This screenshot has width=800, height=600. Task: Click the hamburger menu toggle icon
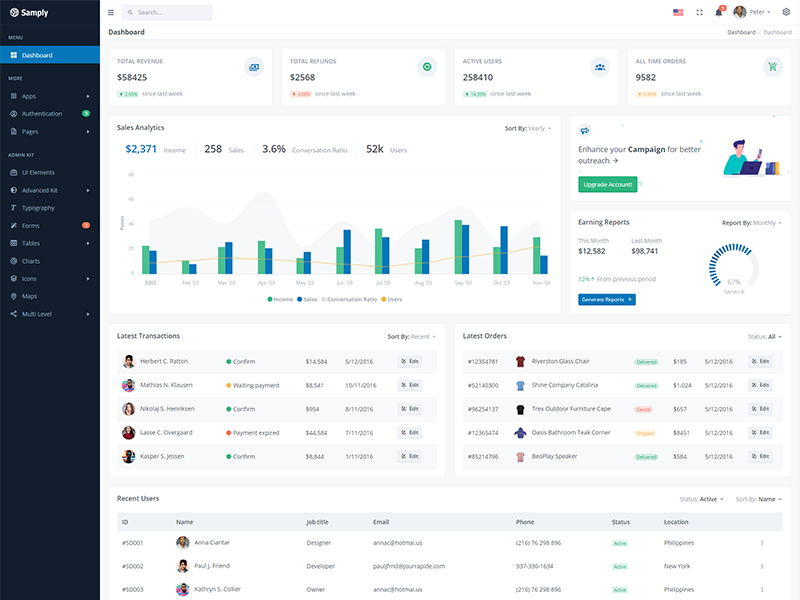tap(111, 12)
